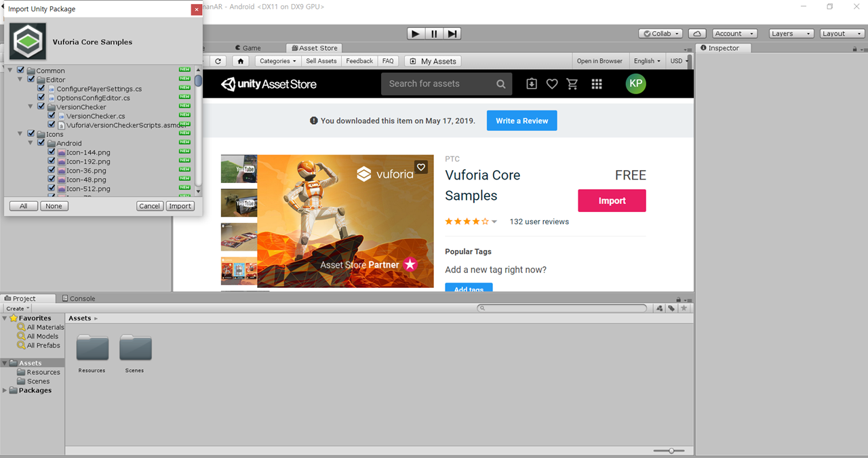Uncheck the Common folder checkbox
Viewport: 868px width, 458px height.
point(21,70)
